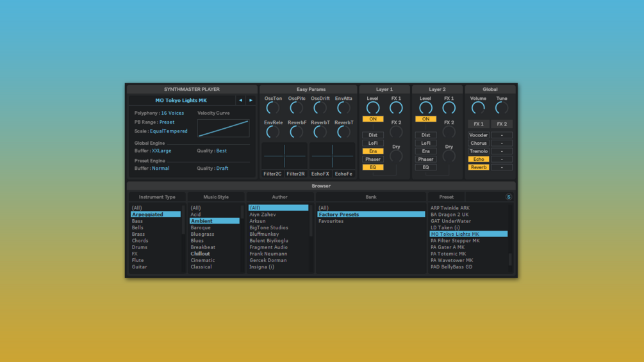Select the Global FX 2 tab

[502, 124]
